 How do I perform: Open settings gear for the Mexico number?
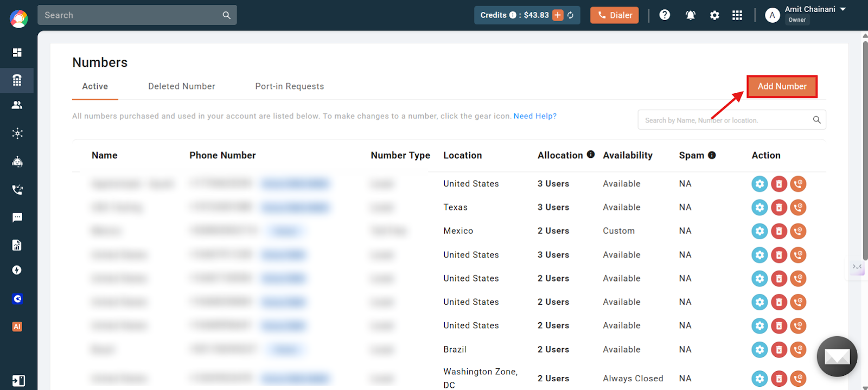(759, 231)
